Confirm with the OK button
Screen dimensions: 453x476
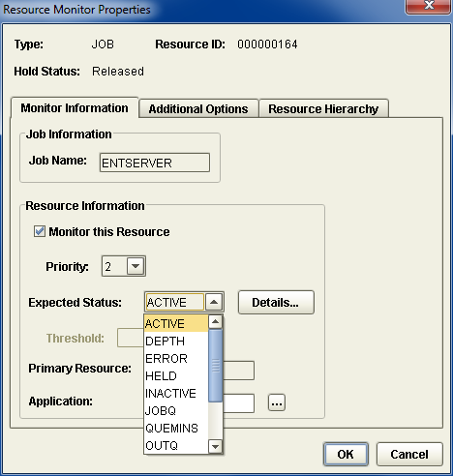pyautogui.click(x=346, y=454)
